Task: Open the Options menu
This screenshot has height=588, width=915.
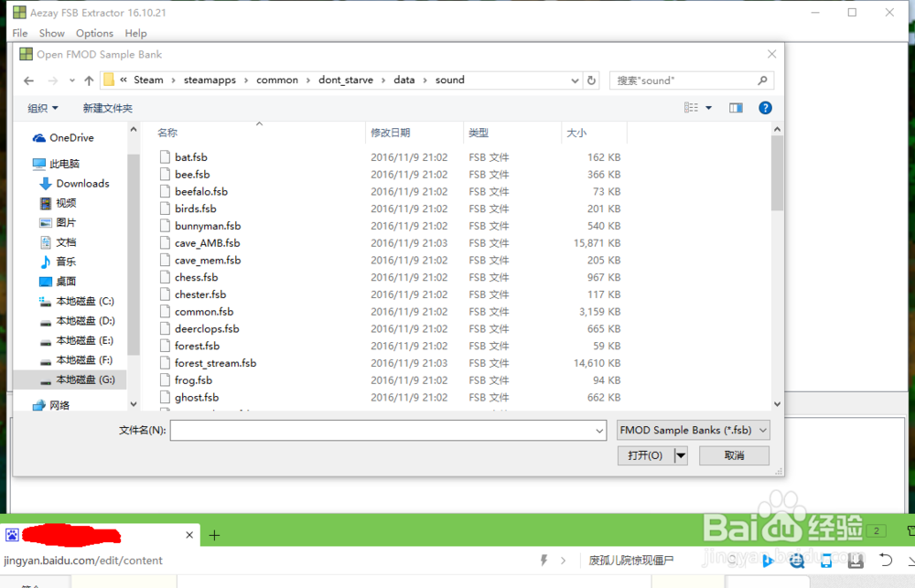Action: pyautogui.click(x=94, y=33)
